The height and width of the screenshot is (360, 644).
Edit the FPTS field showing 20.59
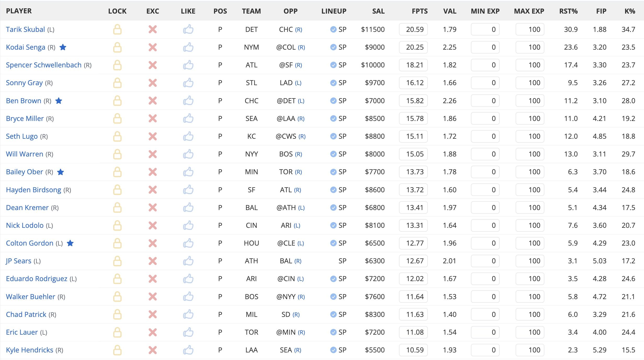(413, 29)
